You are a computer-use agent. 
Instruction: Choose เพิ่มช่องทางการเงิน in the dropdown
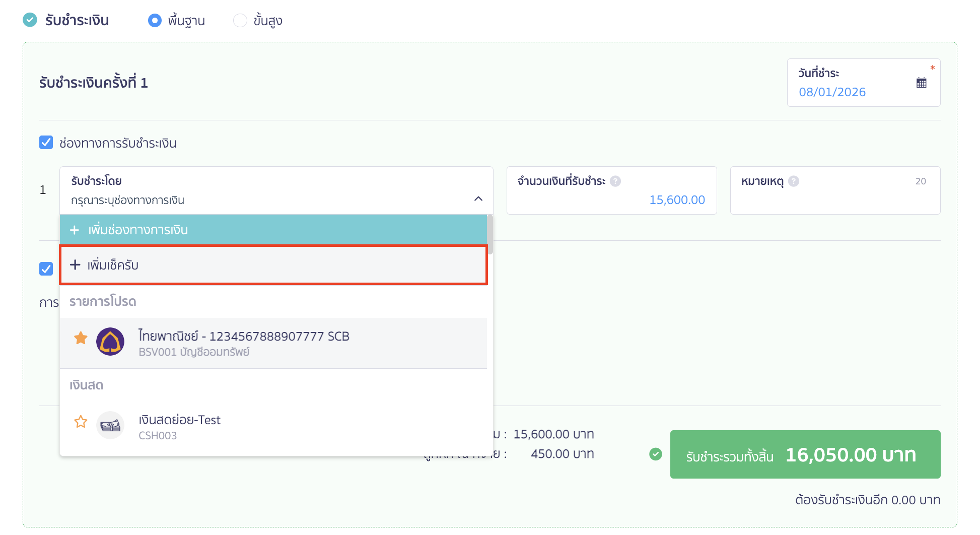click(272, 230)
